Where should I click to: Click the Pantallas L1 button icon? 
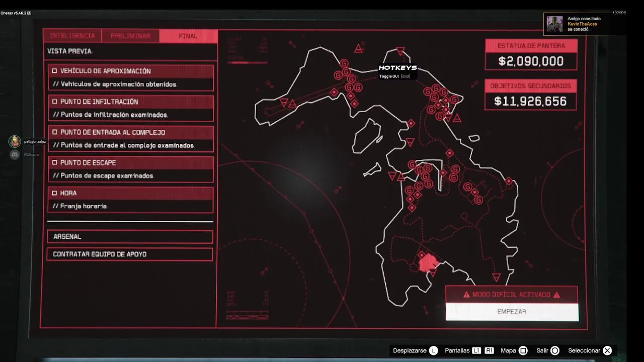(476, 350)
